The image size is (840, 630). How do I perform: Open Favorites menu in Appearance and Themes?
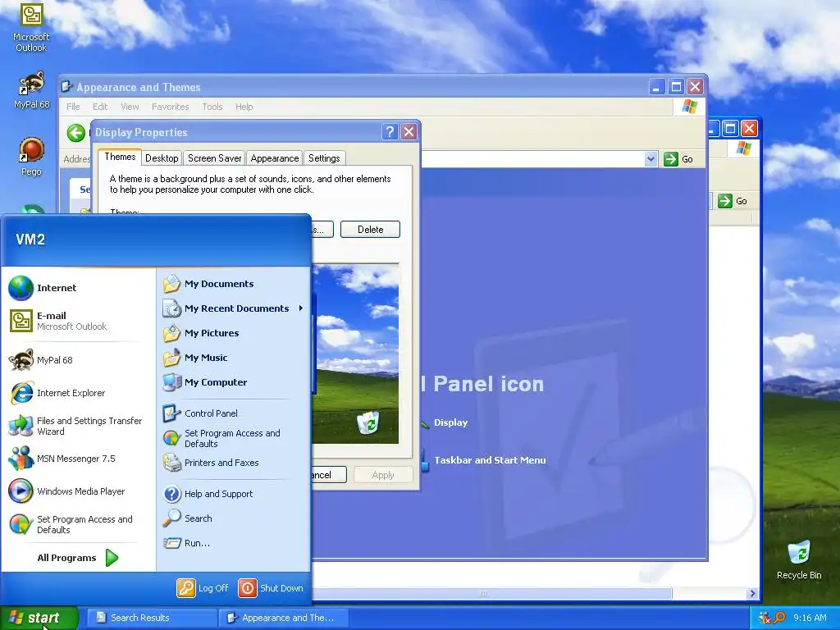(171, 107)
